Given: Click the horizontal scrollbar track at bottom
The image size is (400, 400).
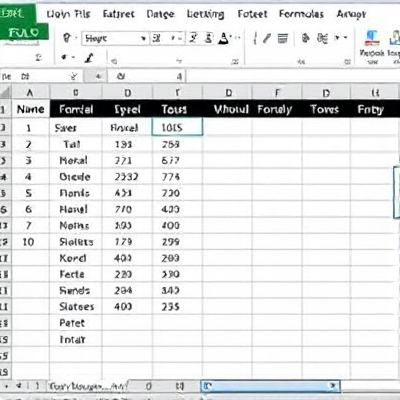Looking at the screenshot, I should [x=269, y=386].
